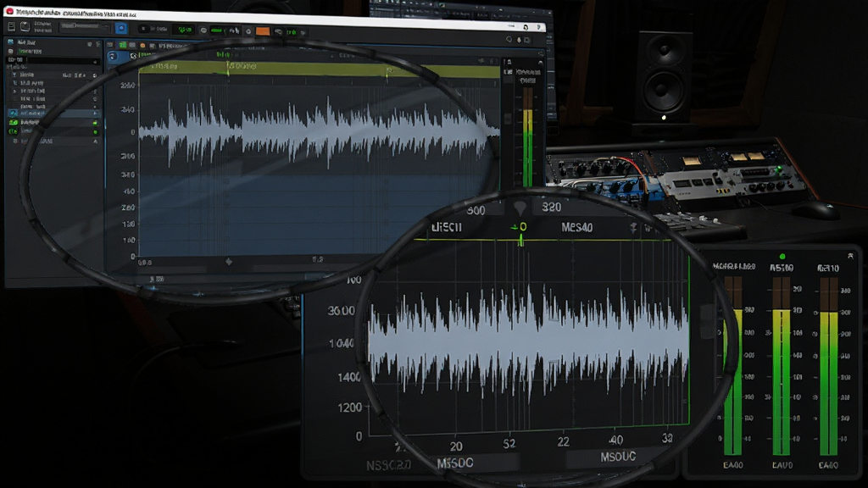
Task: Click the level meter beside main waveform
Action: 527,136
